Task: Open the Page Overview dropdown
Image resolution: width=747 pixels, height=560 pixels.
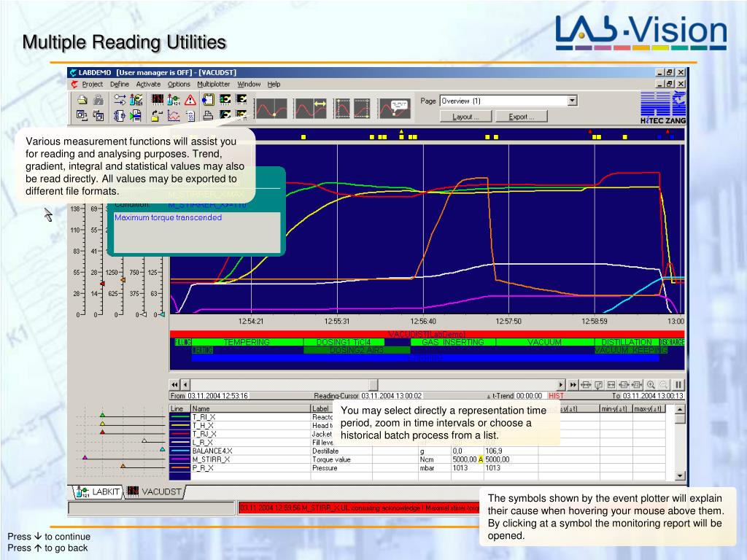Action: pos(572,101)
